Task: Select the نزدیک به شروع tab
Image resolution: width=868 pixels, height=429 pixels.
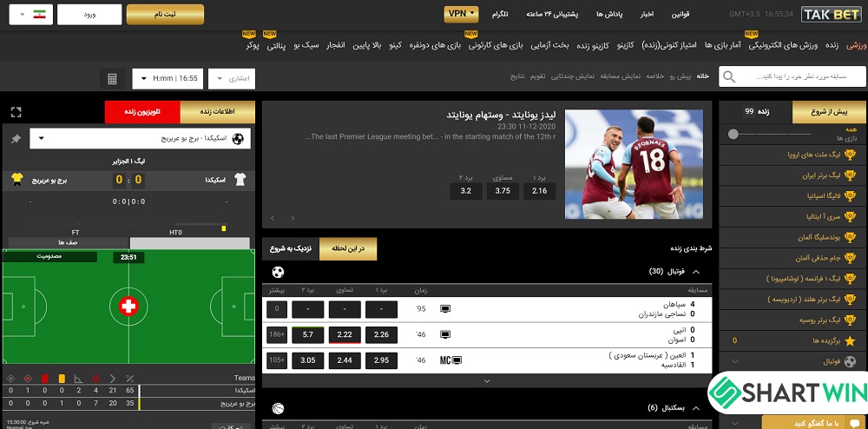Action: coord(291,249)
